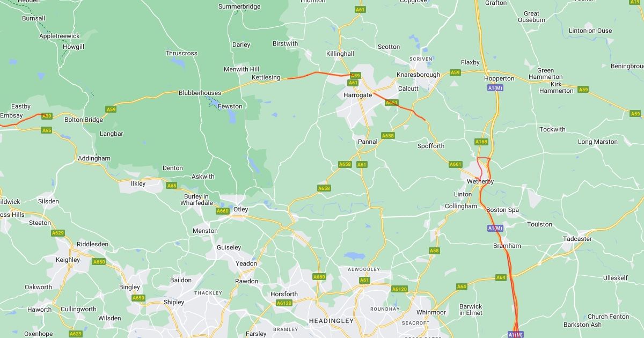This screenshot has height=338, width=644.
Task: Click the Knaresborough town label
Action: pyautogui.click(x=418, y=75)
